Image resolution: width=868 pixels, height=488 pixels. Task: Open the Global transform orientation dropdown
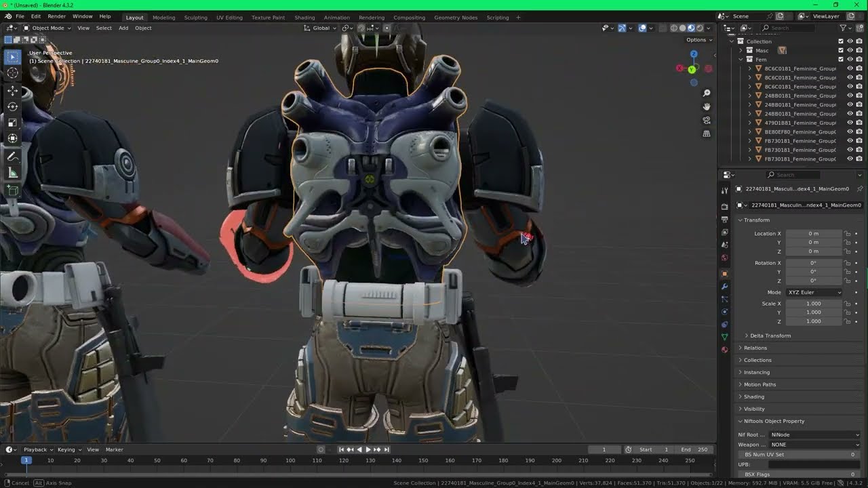coord(320,28)
